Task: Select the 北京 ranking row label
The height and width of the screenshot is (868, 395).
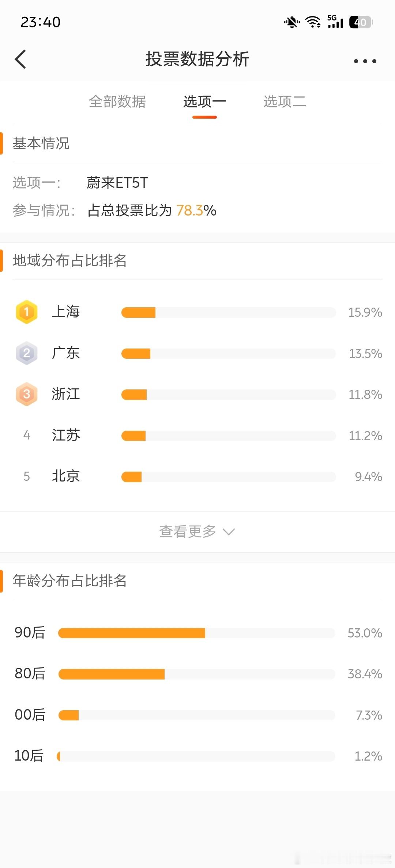Action: click(66, 476)
